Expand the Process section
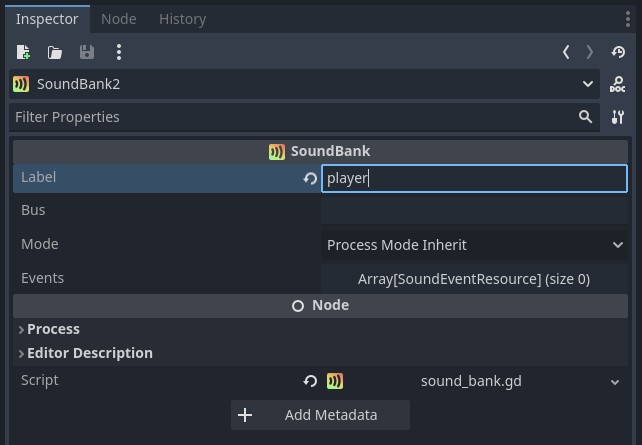Screen dimensions: 642x445 (53, 329)
